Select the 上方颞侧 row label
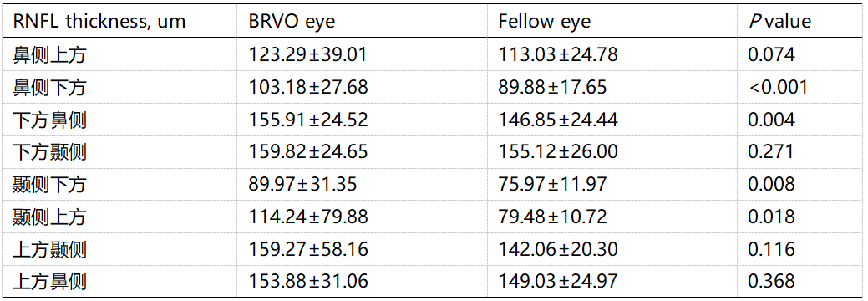Viewport: 868px width, 301px height. point(50,248)
